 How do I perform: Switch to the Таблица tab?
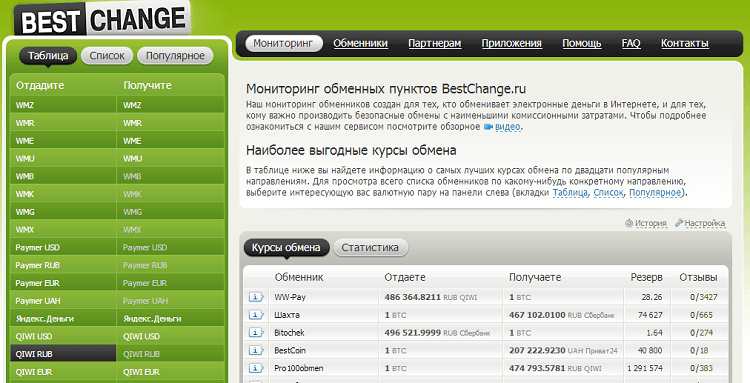tap(48, 56)
